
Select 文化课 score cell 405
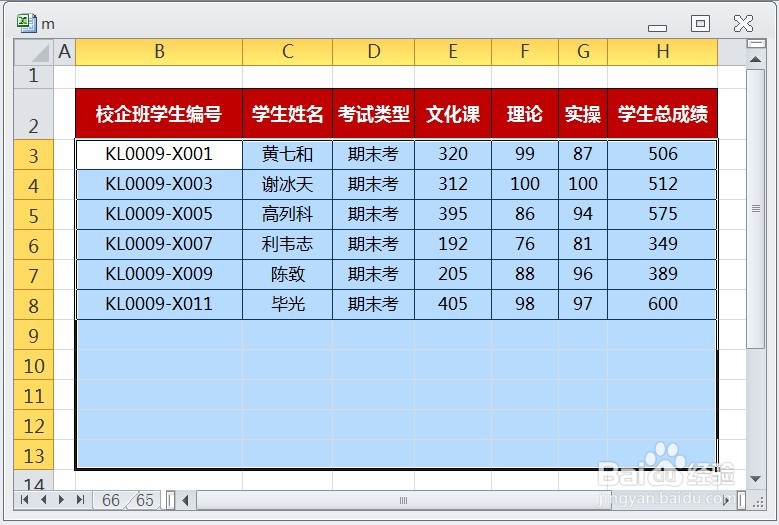453,304
